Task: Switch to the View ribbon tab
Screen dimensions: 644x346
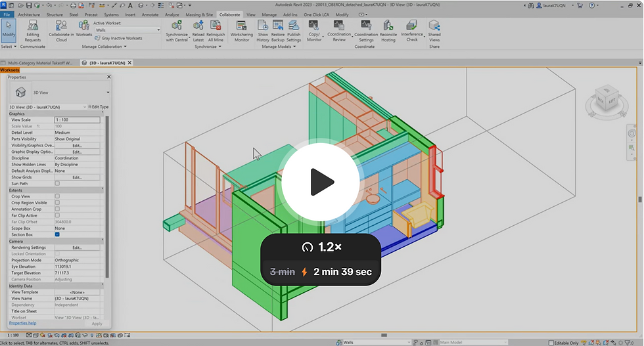Action: pos(251,14)
